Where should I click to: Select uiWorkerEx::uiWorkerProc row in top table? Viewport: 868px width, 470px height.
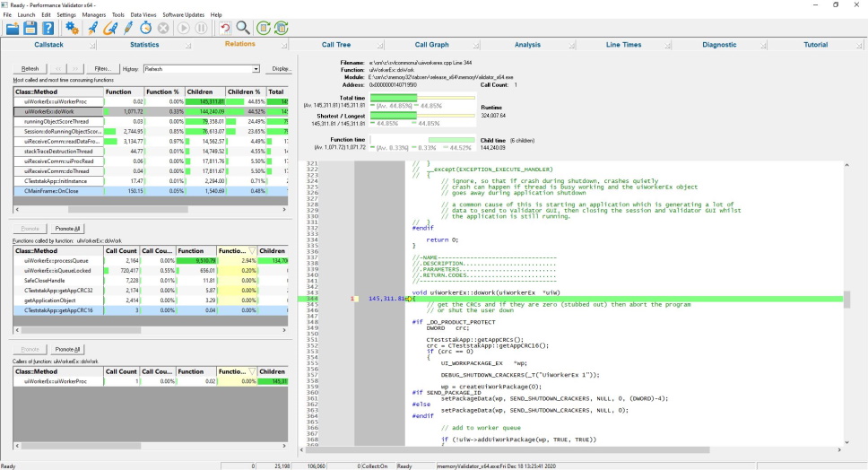click(151, 102)
